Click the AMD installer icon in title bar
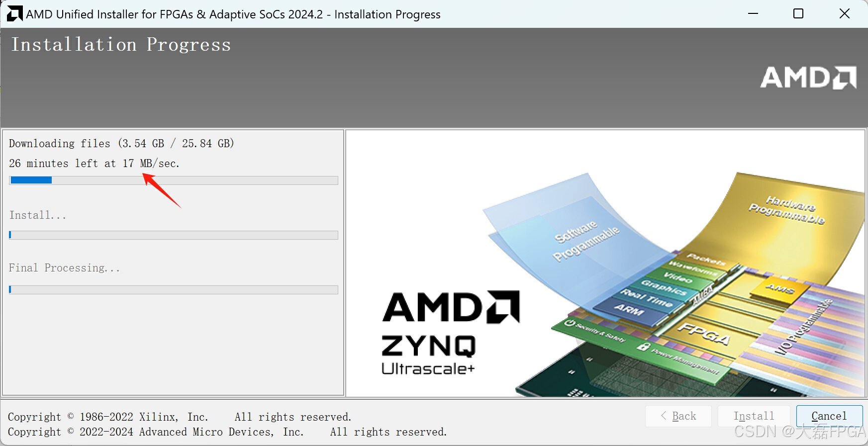This screenshot has width=868, height=446. tap(14, 14)
